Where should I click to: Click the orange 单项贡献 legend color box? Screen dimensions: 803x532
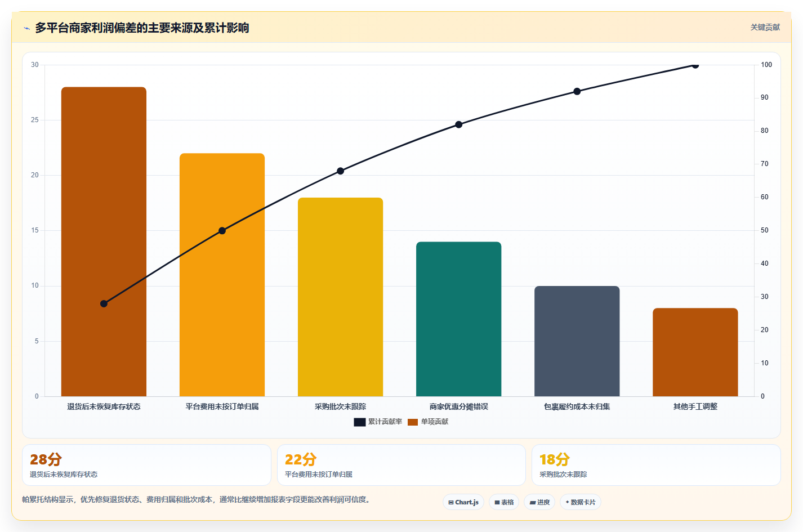tap(413, 422)
